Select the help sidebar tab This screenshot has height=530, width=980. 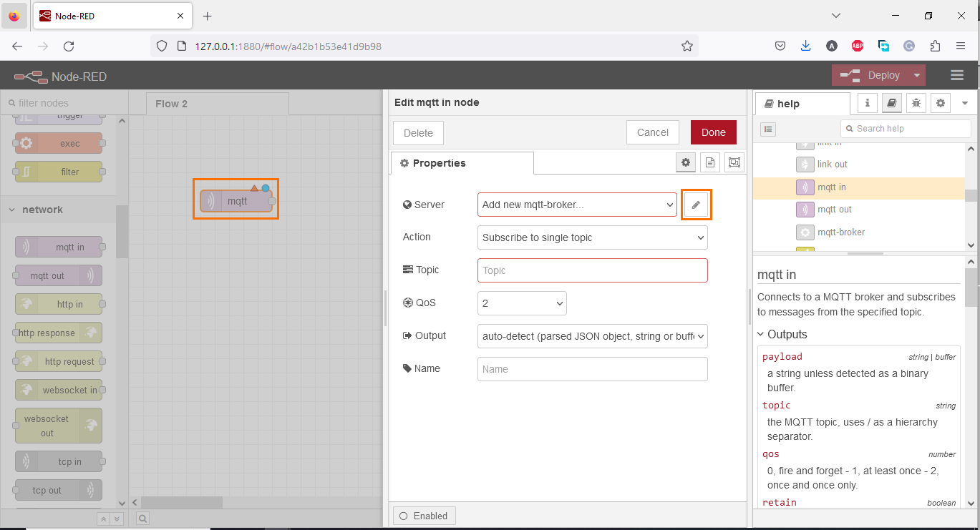click(802, 104)
